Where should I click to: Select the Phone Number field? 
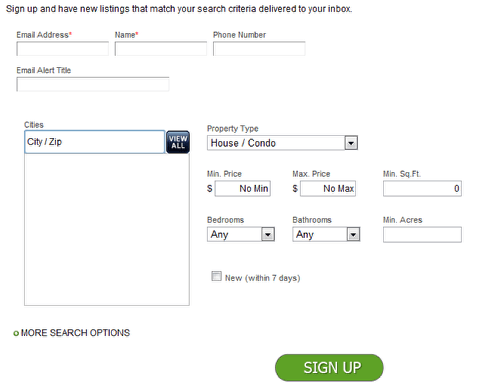click(259, 49)
